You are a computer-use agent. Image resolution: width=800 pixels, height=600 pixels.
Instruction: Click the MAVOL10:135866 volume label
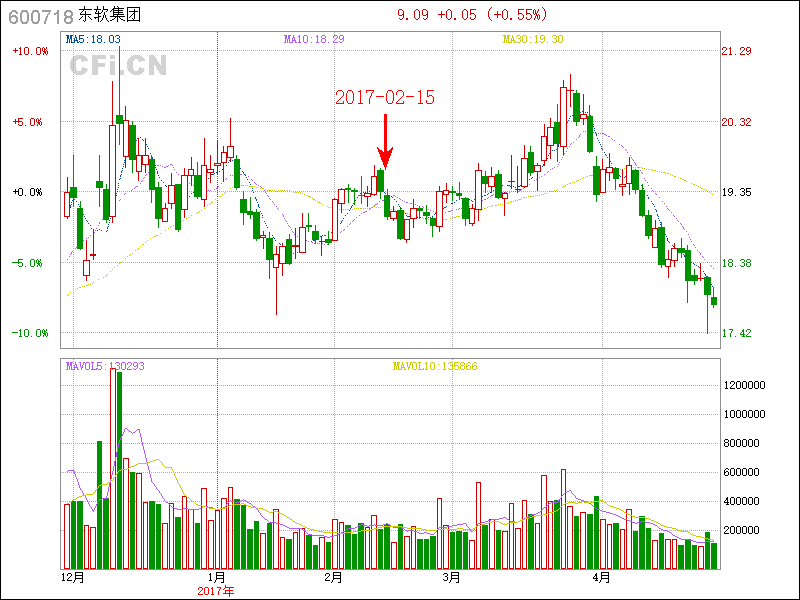pos(434,366)
